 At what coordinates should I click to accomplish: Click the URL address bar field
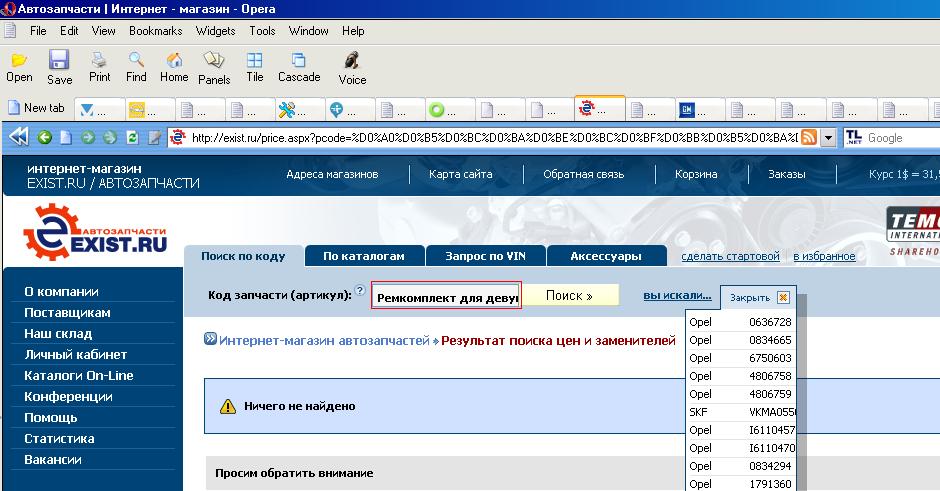(x=494, y=138)
